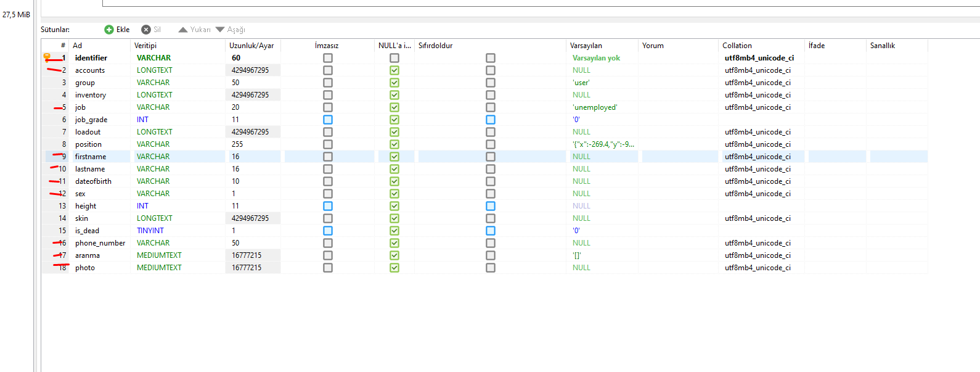The height and width of the screenshot is (372, 980).
Task: Click the position default value JSON cell
Action: (603, 144)
